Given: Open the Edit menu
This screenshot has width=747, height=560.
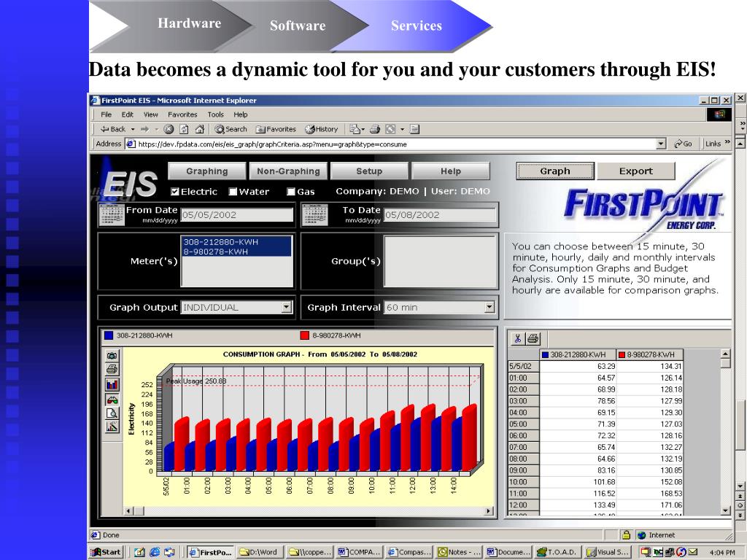Looking at the screenshot, I should pyautogui.click(x=127, y=114).
